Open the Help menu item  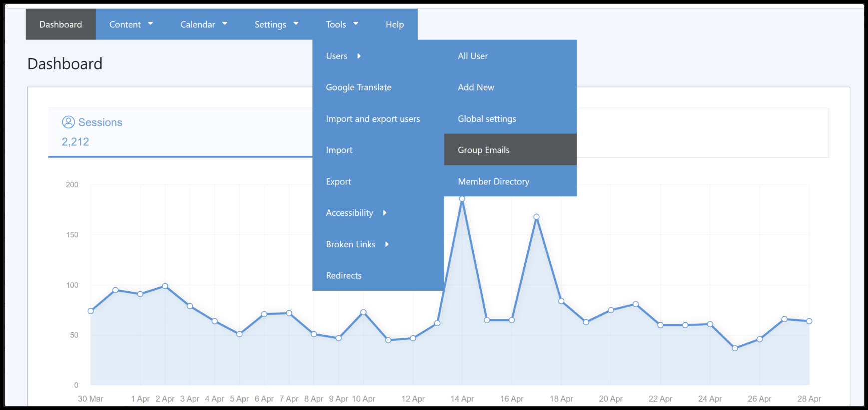tap(395, 24)
